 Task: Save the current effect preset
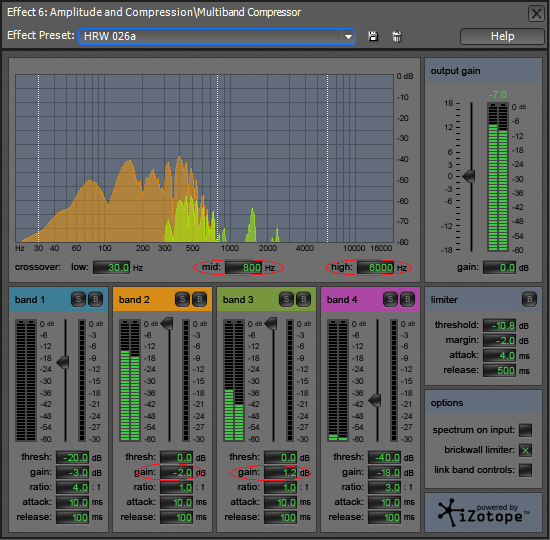[x=373, y=36]
